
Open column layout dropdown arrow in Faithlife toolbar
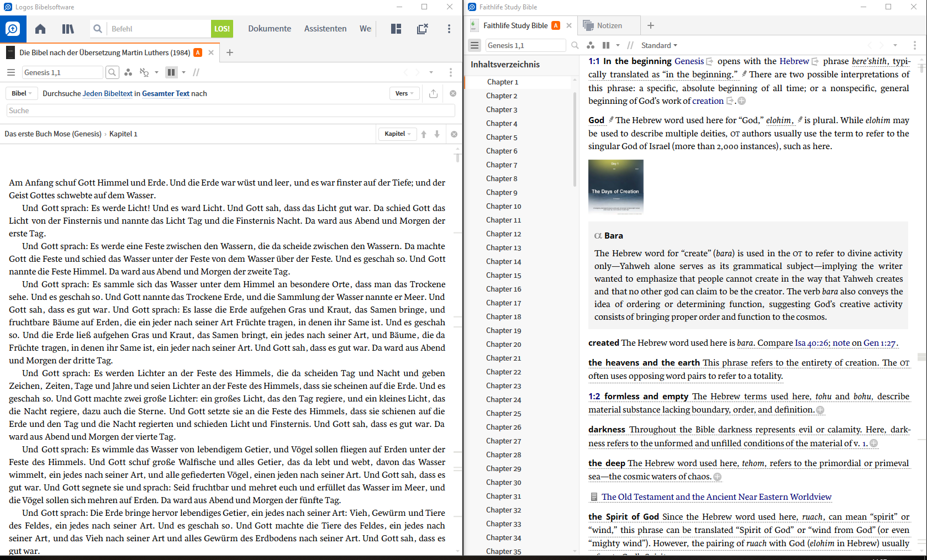coord(618,45)
